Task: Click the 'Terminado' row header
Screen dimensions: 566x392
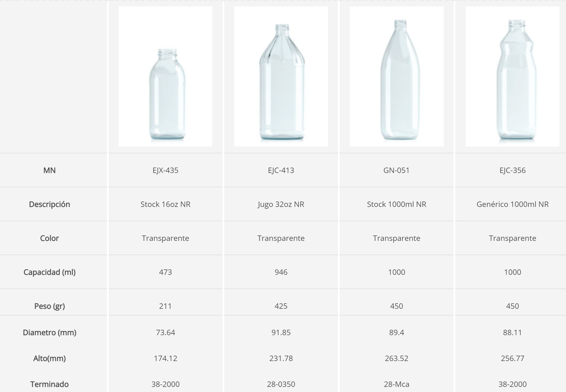Action: [50, 384]
